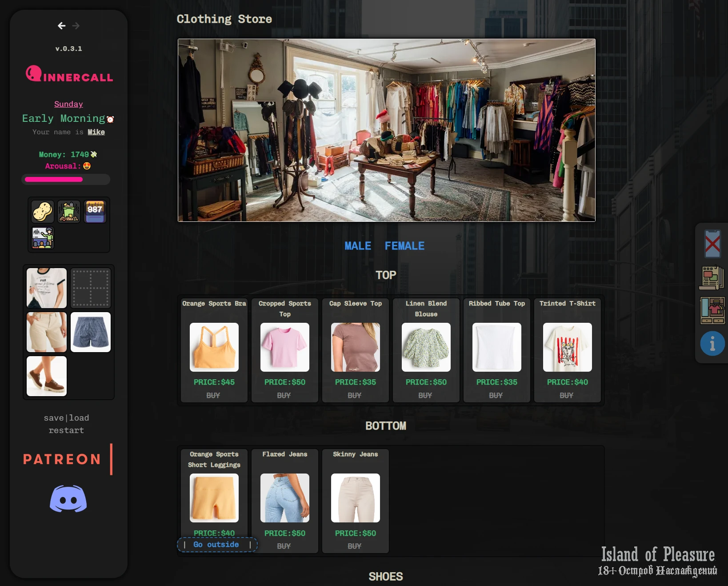Open the wardrobe closet icon
This screenshot has height=586, width=728.
point(712,310)
